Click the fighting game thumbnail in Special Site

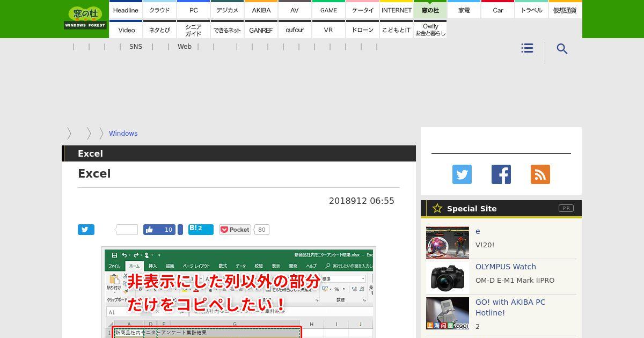(448, 243)
